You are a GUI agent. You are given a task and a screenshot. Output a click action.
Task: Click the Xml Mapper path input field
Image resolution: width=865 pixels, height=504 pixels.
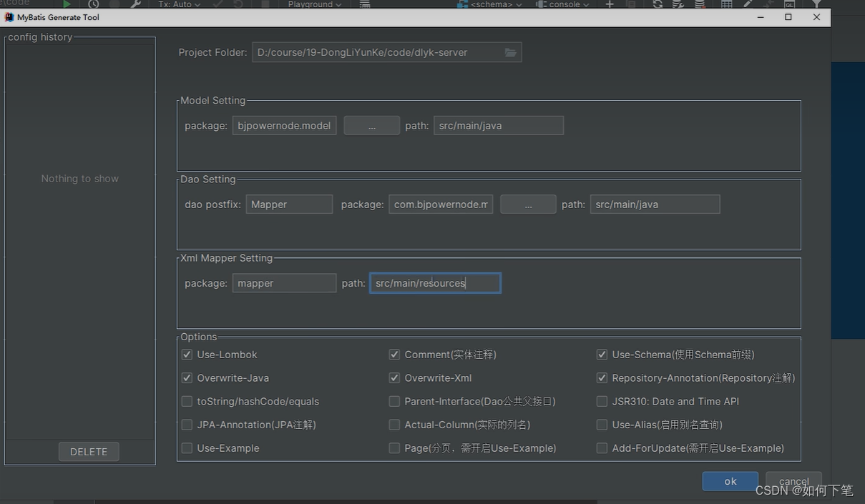435,283
